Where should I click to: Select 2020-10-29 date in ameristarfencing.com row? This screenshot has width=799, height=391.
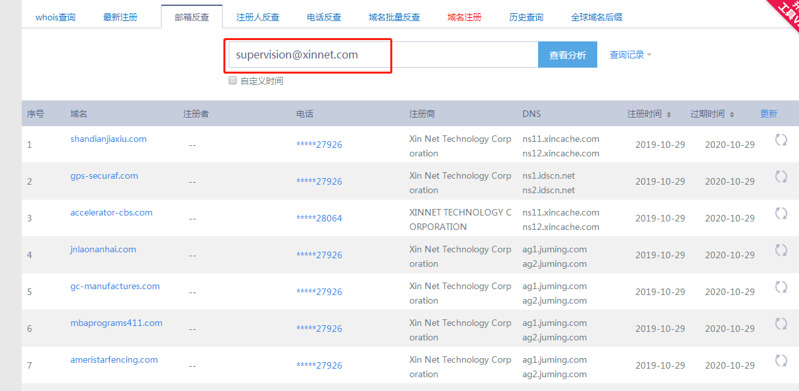tap(730, 366)
